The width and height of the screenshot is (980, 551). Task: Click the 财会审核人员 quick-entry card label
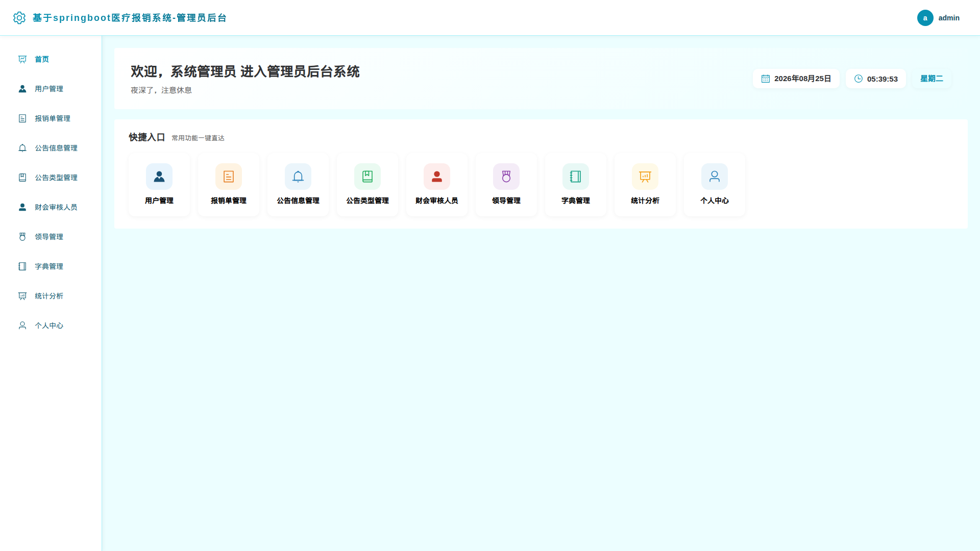tap(437, 201)
